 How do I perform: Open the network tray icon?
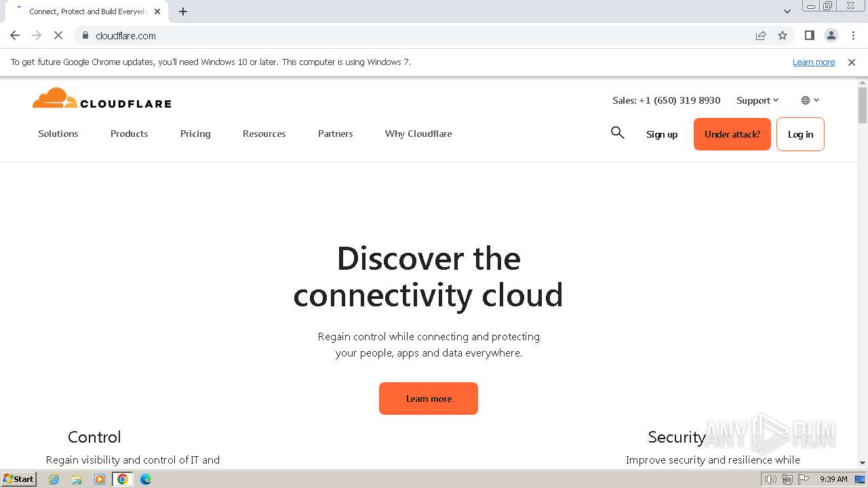[x=787, y=479]
